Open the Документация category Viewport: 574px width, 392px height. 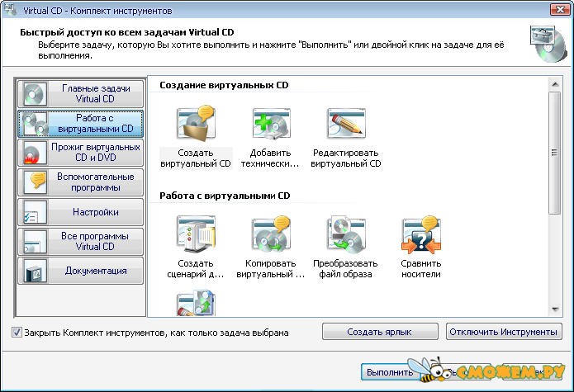[80, 271]
